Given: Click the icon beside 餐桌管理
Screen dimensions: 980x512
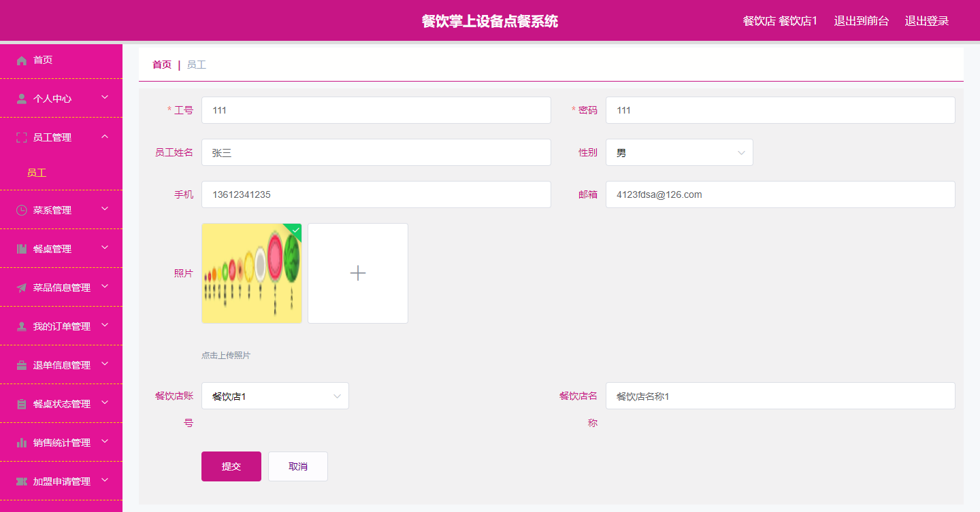Looking at the screenshot, I should tap(22, 249).
